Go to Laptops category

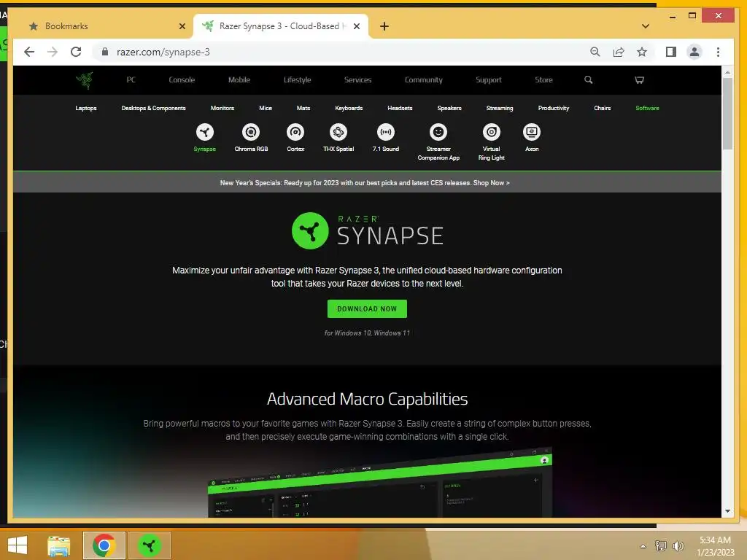pos(86,108)
